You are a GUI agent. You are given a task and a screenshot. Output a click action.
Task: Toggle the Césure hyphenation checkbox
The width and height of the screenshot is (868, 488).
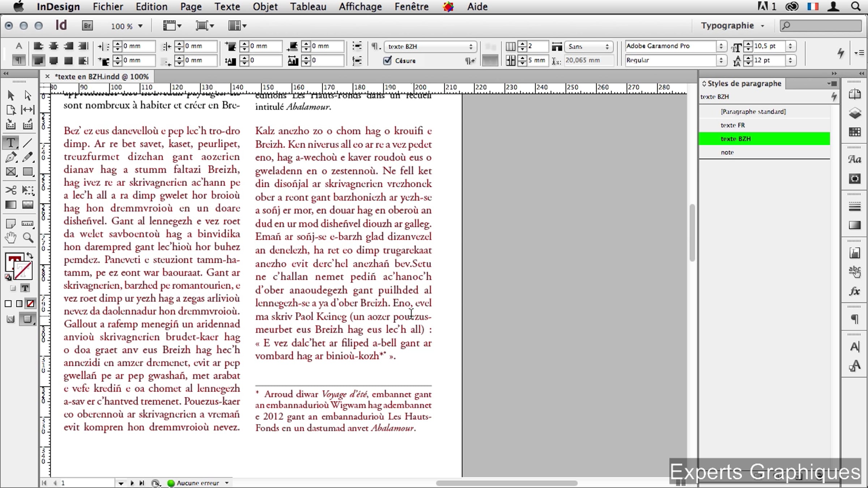(x=387, y=60)
